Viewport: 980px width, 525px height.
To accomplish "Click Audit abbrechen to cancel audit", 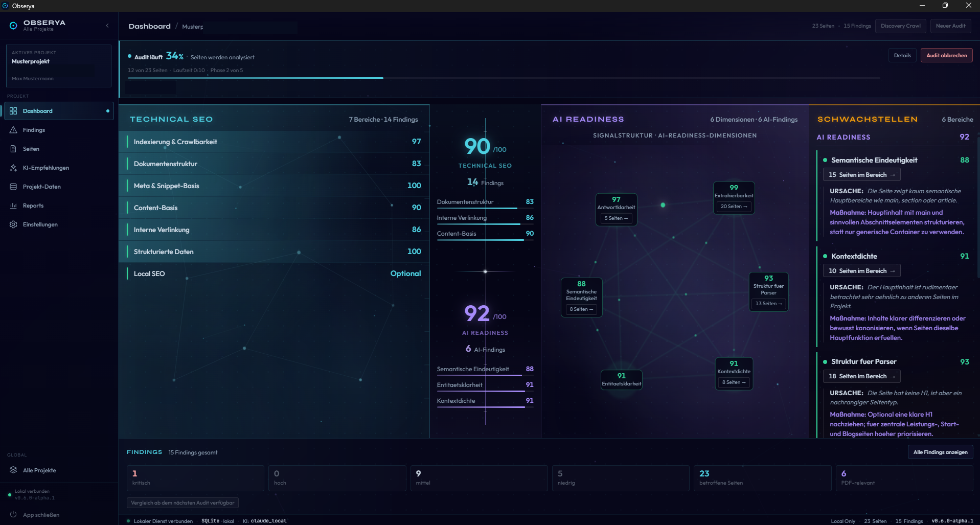I will coord(946,55).
